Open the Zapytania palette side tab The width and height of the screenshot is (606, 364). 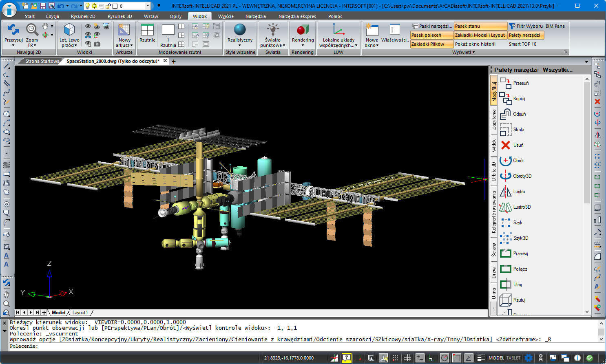(494, 119)
